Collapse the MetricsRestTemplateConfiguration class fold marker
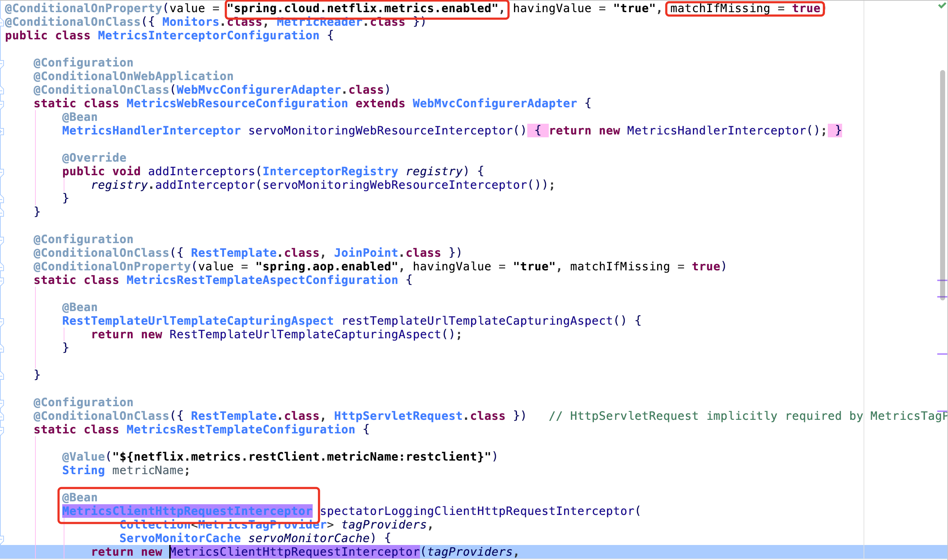Viewport: 948px width, 560px height. pos(2,430)
